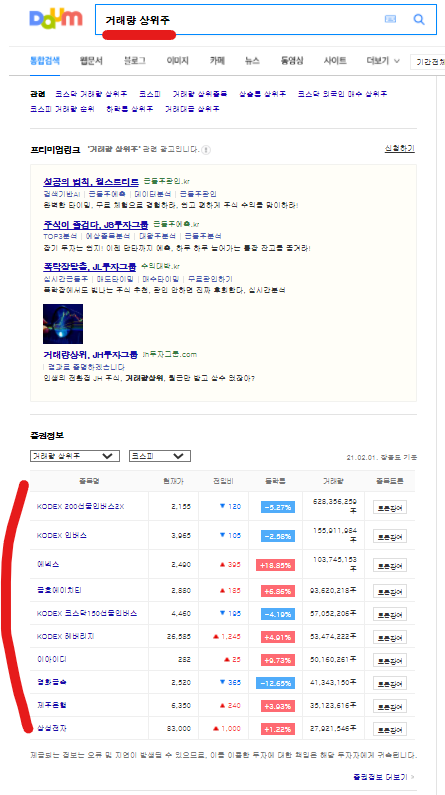Switch to the 이미지 tab
This screenshot has height=795, width=445.
pyautogui.click(x=178, y=61)
